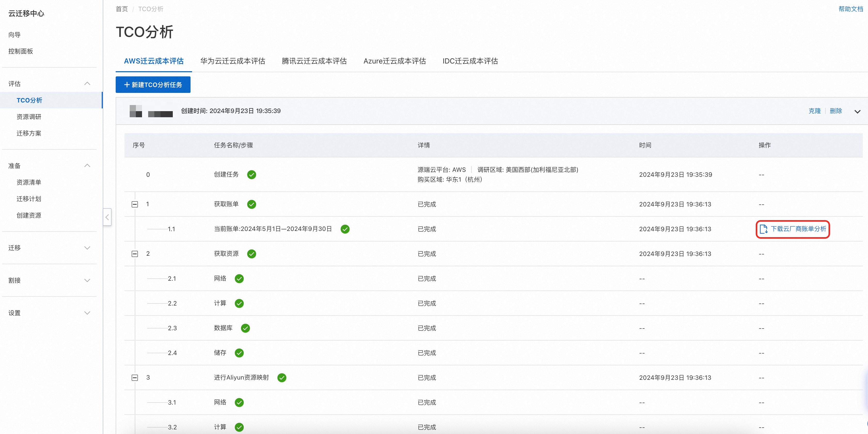Open 创建资源 in the sidebar
This screenshot has width=868, height=434.
tap(29, 215)
